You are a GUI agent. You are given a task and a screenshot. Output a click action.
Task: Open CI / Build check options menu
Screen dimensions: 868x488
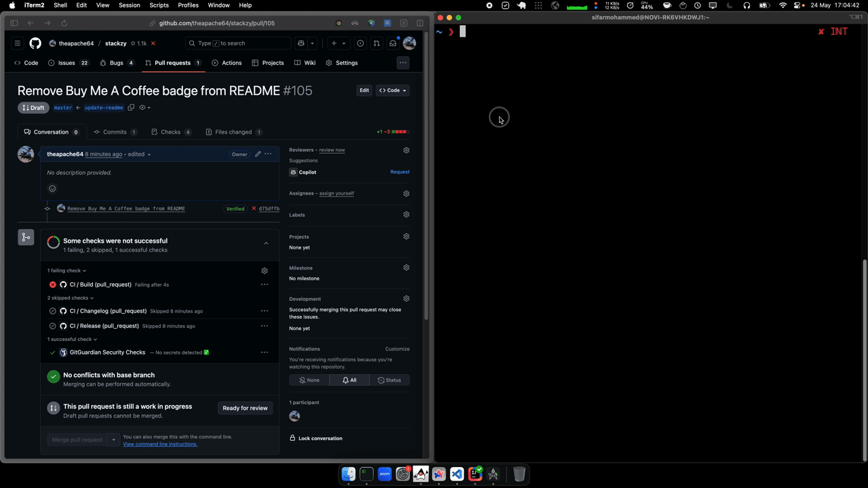pos(264,285)
